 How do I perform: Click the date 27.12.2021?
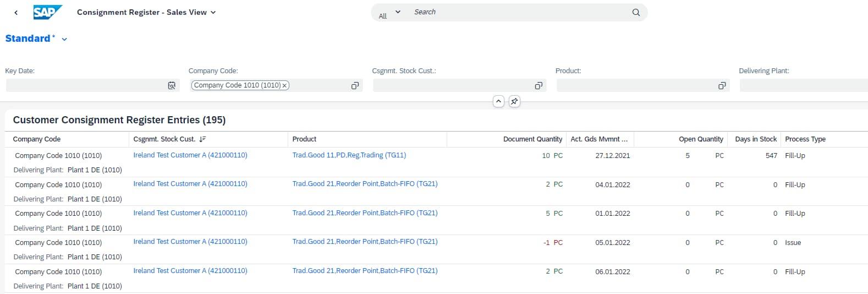613,156
